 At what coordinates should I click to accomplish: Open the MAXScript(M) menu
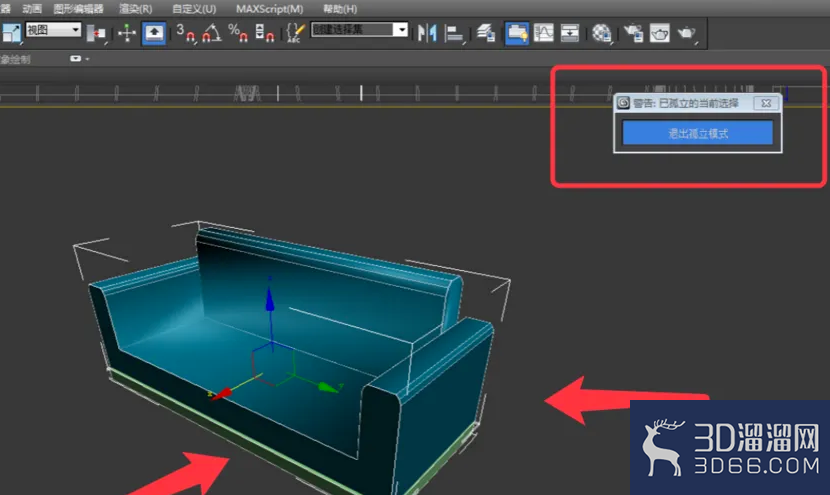pos(269,9)
